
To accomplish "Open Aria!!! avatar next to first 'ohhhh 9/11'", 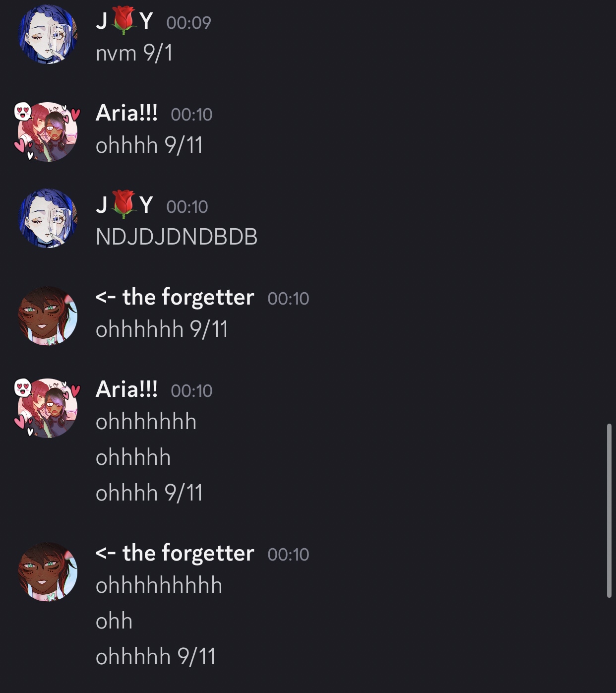I will (47, 131).
